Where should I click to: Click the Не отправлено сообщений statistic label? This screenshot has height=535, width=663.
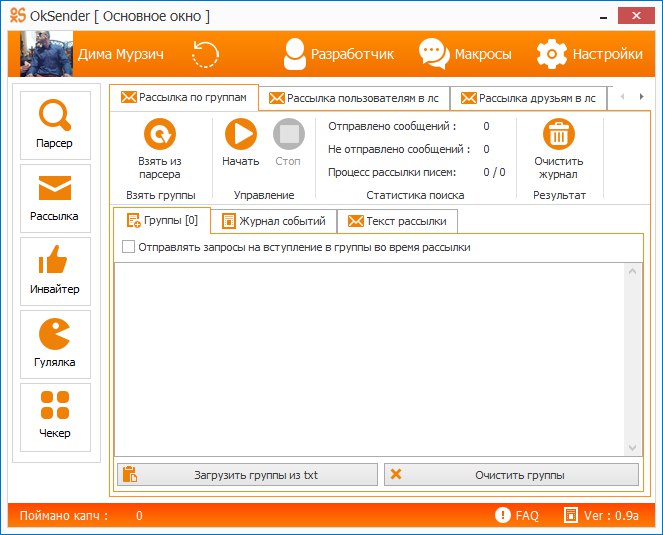[399, 149]
